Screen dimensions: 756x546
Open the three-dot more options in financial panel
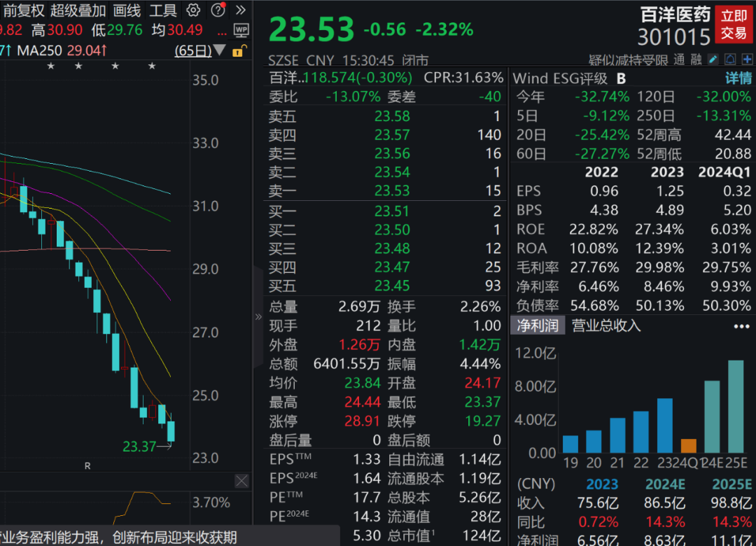741,326
